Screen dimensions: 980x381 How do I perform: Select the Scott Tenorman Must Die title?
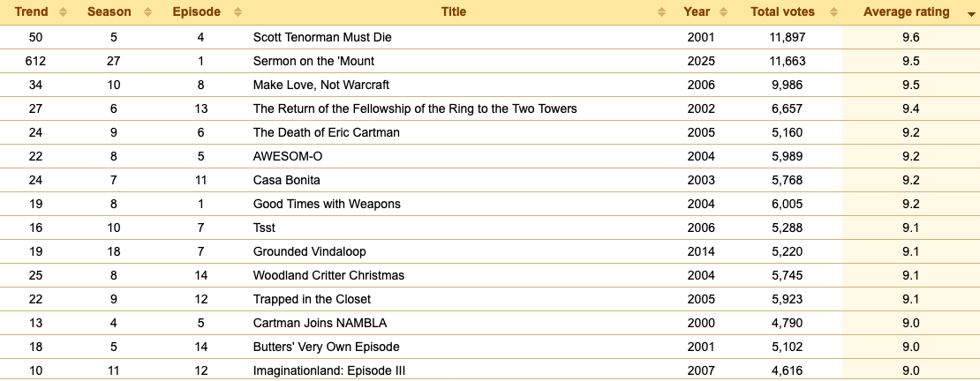(x=322, y=37)
